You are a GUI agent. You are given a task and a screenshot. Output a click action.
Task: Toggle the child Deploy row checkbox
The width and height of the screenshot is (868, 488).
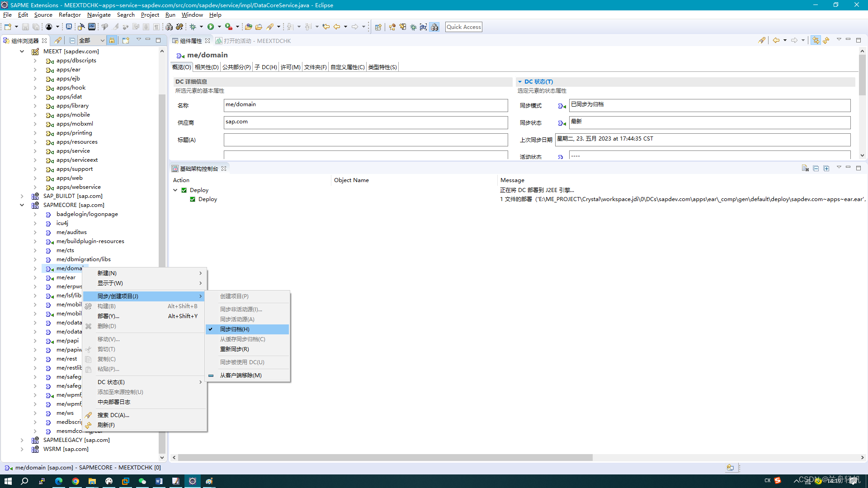click(193, 199)
